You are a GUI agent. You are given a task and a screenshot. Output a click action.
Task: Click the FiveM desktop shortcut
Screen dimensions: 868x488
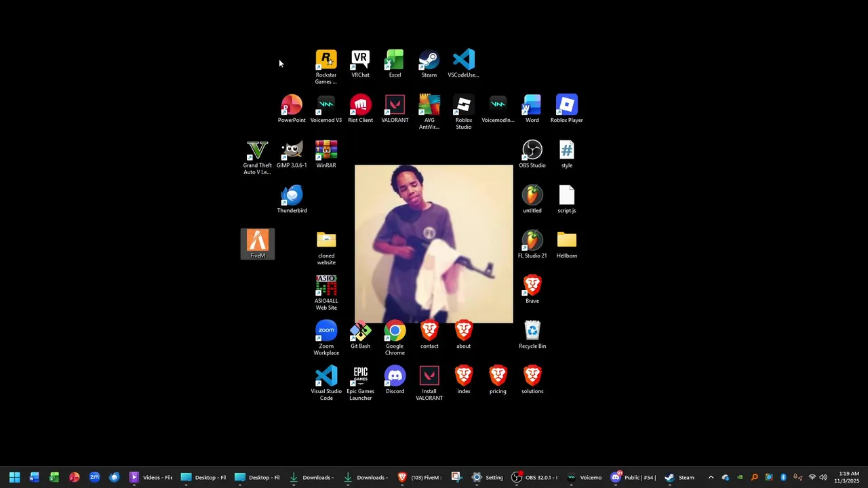point(258,244)
